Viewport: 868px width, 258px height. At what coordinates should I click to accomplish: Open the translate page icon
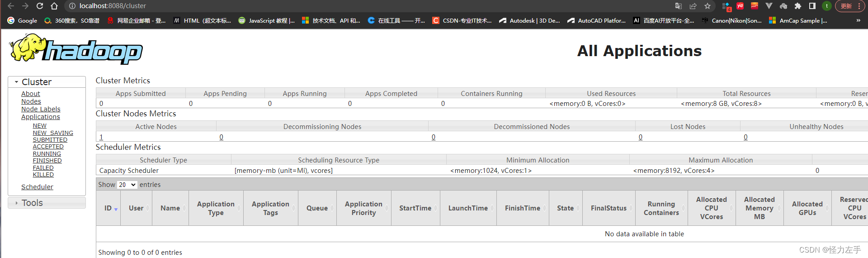679,6
